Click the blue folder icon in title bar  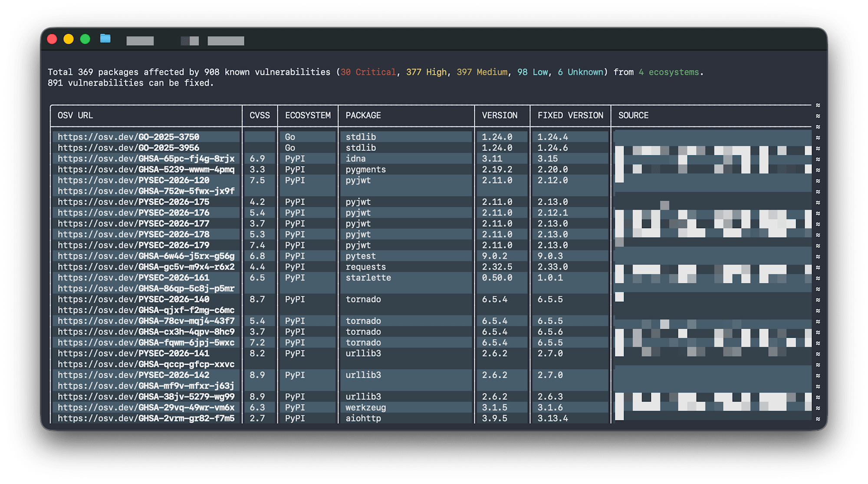point(105,39)
